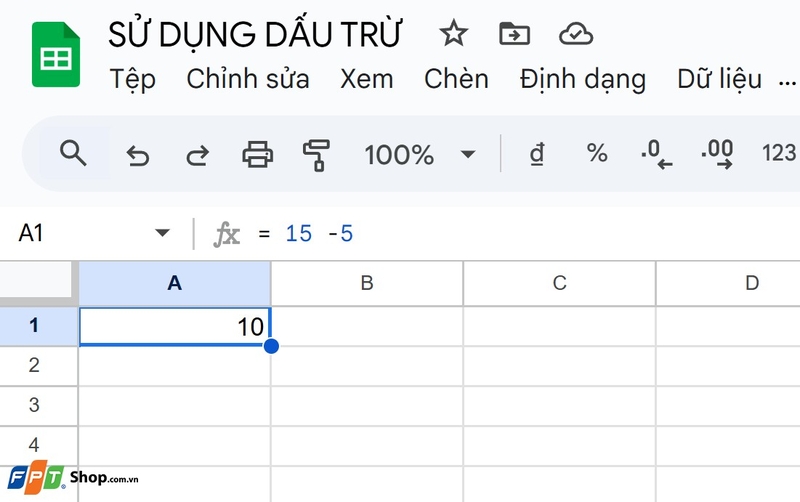Star the document SỬ DỤNG DẤU TRỪ
Screen dimensions: 800x502
453,34
